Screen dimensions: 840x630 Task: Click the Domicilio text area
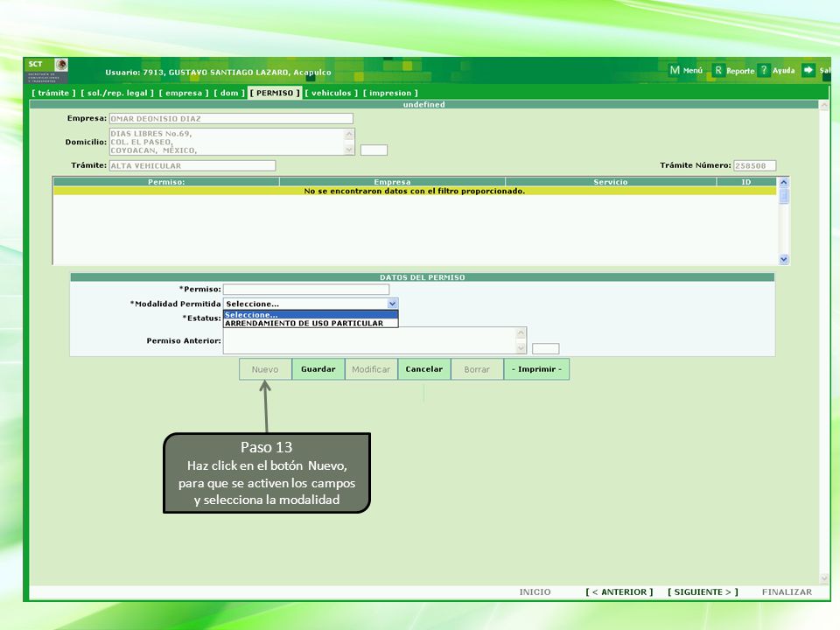(x=232, y=142)
